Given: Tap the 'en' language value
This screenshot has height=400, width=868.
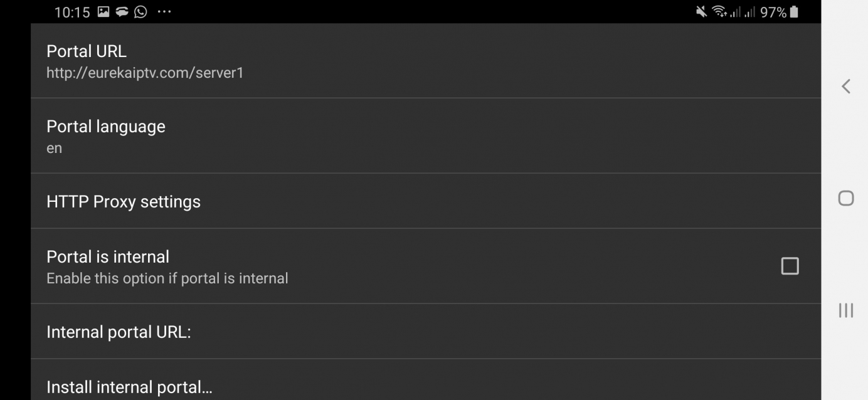Looking at the screenshot, I should point(55,149).
